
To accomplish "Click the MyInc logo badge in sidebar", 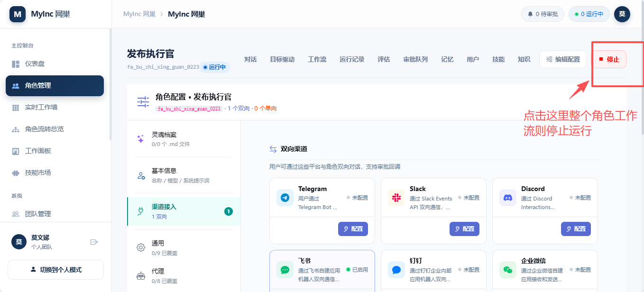I will point(18,14).
